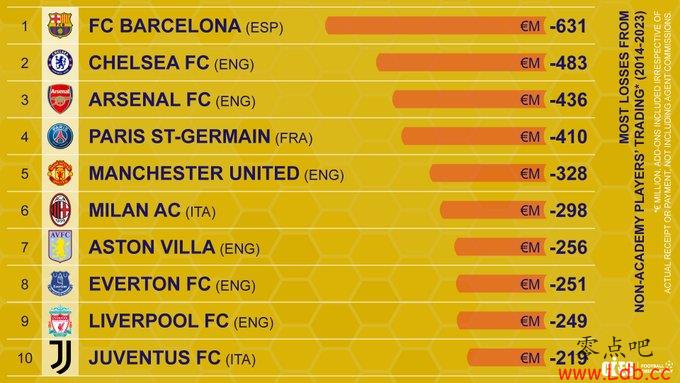Image resolution: width=680 pixels, height=383 pixels.
Task: Click the Aston Villa crest
Action: 60,246
